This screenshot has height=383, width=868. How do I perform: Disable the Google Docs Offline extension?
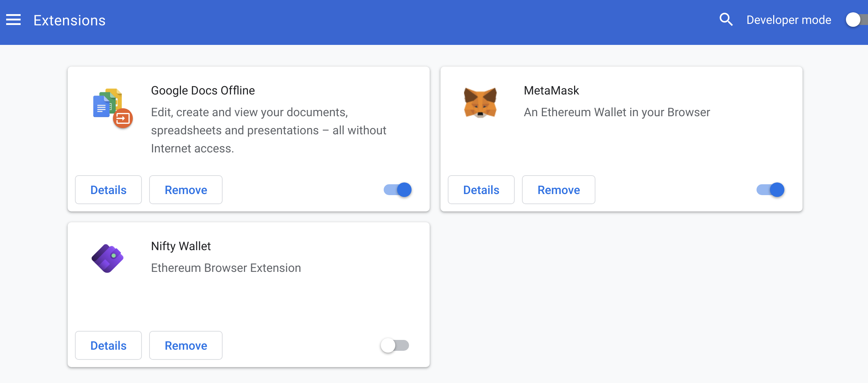(398, 190)
